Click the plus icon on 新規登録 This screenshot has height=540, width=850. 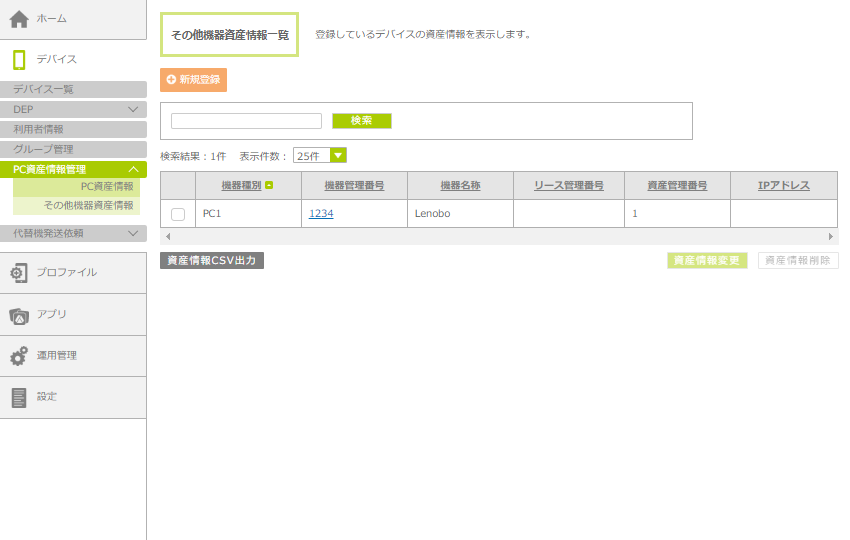[171, 80]
